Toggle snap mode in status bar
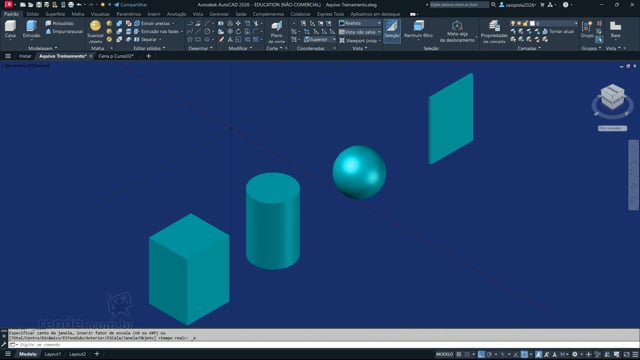This screenshot has width=640, height=360. coord(467,354)
